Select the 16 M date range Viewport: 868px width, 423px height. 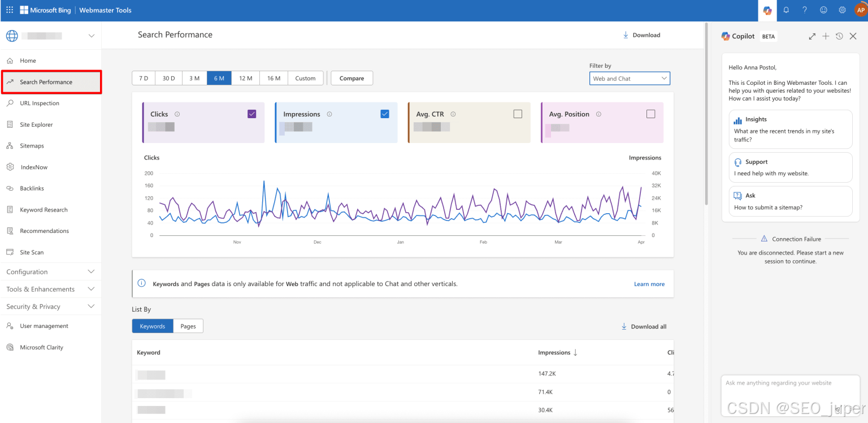(274, 78)
